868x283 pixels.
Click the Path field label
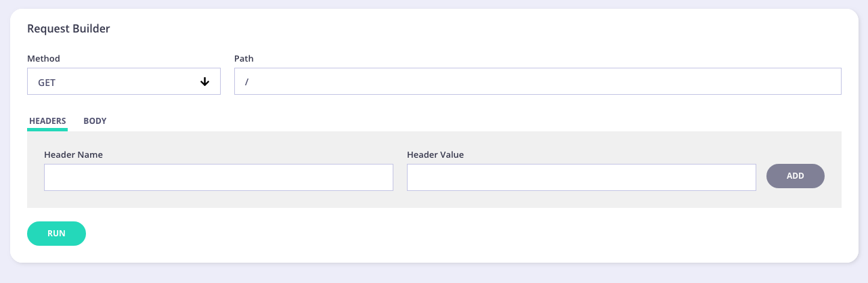point(244,59)
